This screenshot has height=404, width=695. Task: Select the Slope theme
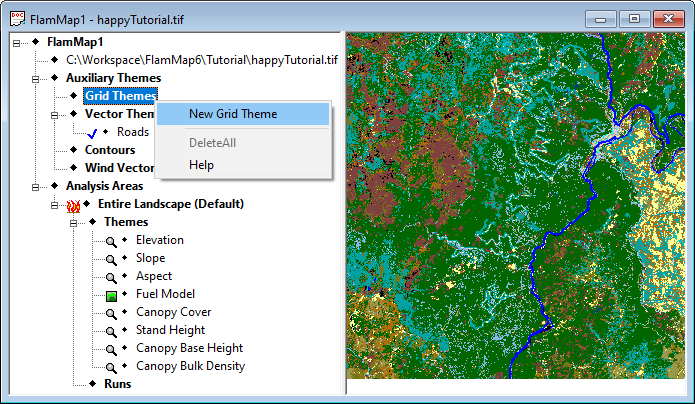[x=150, y=258]
